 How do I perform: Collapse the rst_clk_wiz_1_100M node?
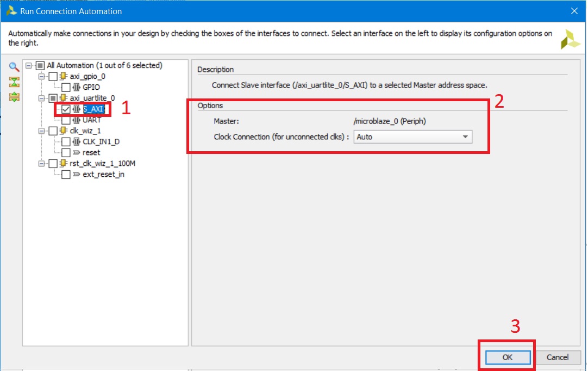tap(41, 164)
